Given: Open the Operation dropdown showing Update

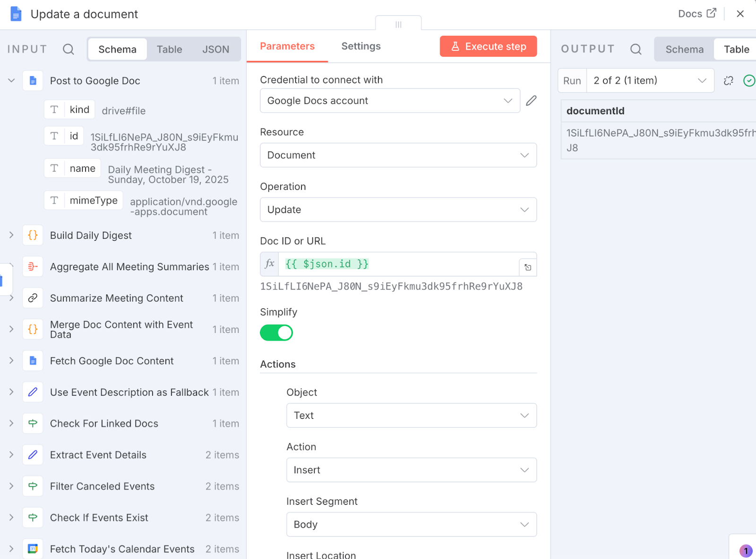Looking at the screenshot, I should (x=398, y=210).
